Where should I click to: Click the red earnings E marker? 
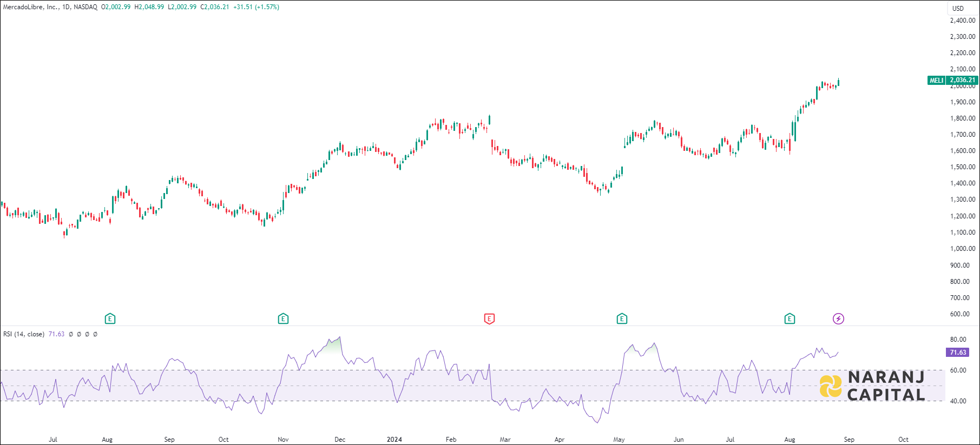click(x=489, y=319)
